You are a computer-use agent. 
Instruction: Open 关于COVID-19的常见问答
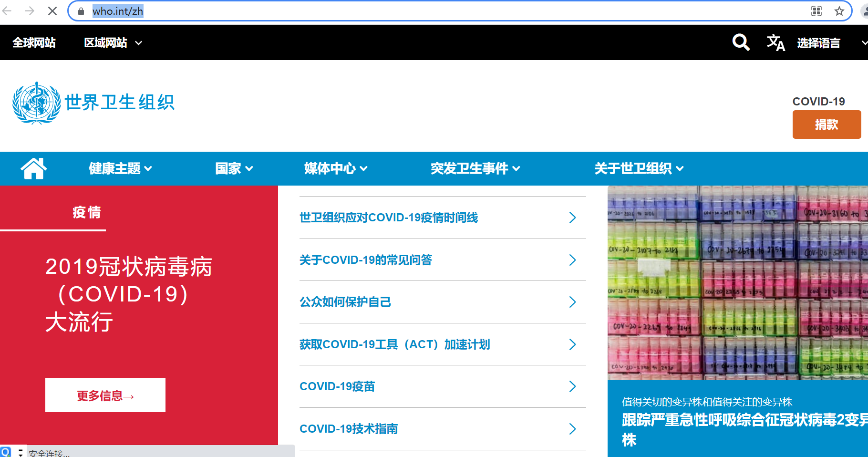[366, 260]
